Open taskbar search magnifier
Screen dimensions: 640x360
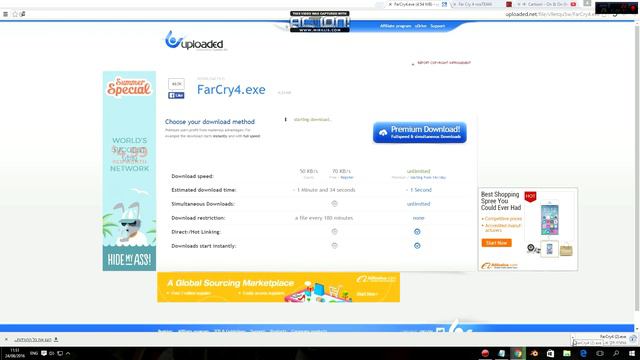click(616, 353)
